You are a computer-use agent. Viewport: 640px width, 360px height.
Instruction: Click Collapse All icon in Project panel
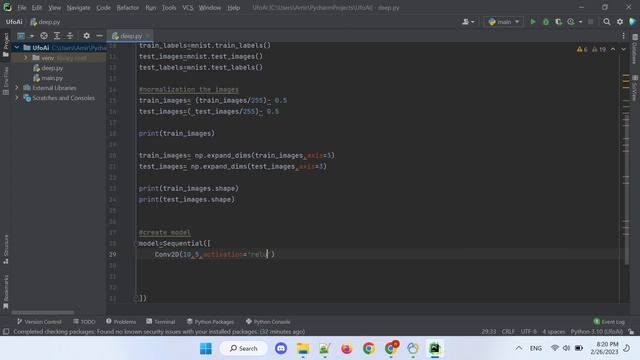[x=70, y=36]
